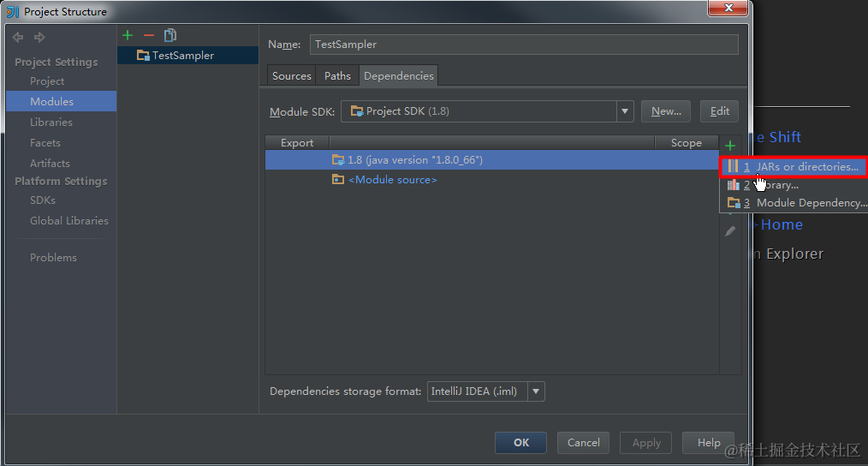Choose Module Dependency menu item
The image size is (868, 466).
pyautogui.click(x=794, y=203)
